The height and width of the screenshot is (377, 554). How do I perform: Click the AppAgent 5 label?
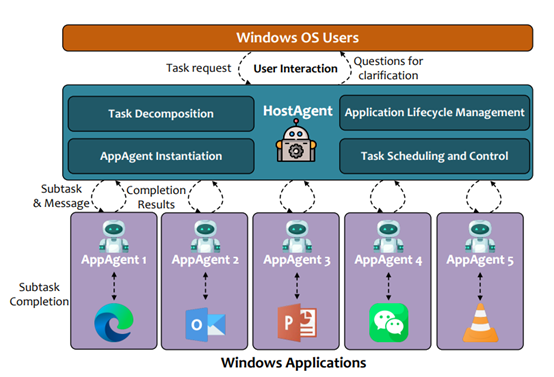pyautogui.click(x=480, y=260)
